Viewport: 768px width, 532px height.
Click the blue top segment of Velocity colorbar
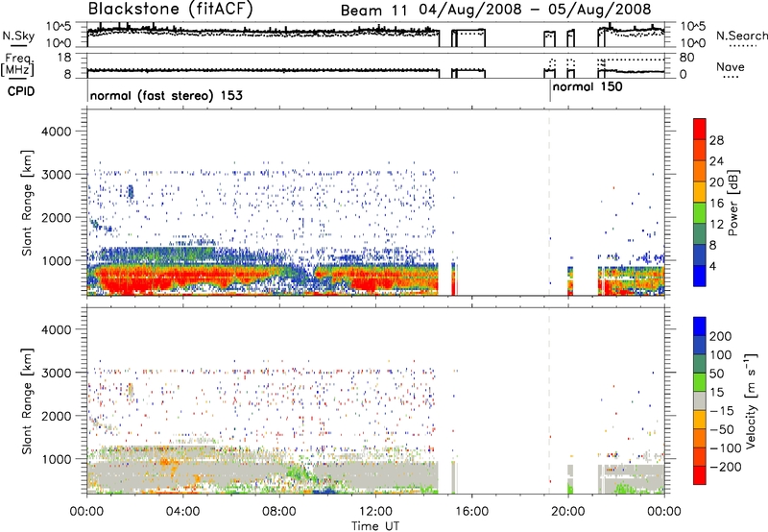point(700,326)
